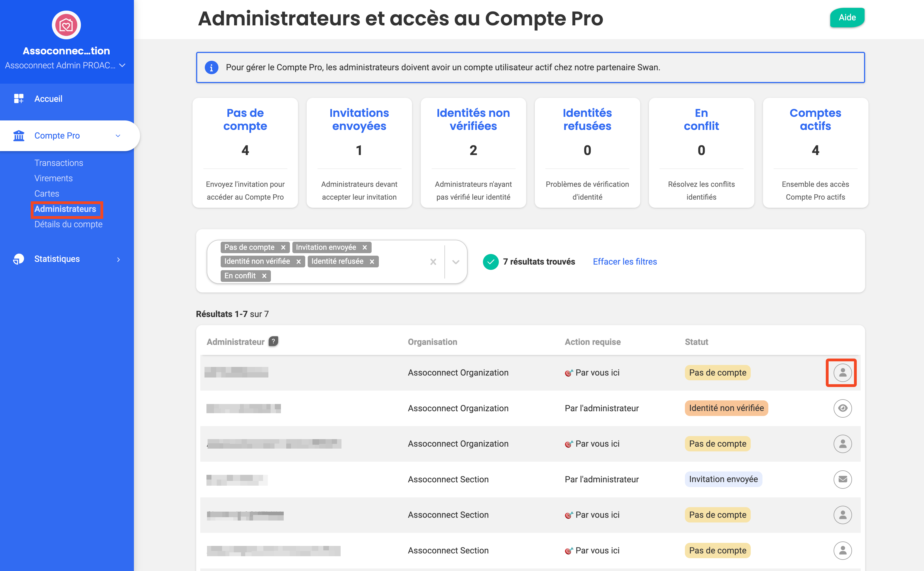
Task: Click the Organisation column header
Action: pyautogui.click(x=432, y=342)
